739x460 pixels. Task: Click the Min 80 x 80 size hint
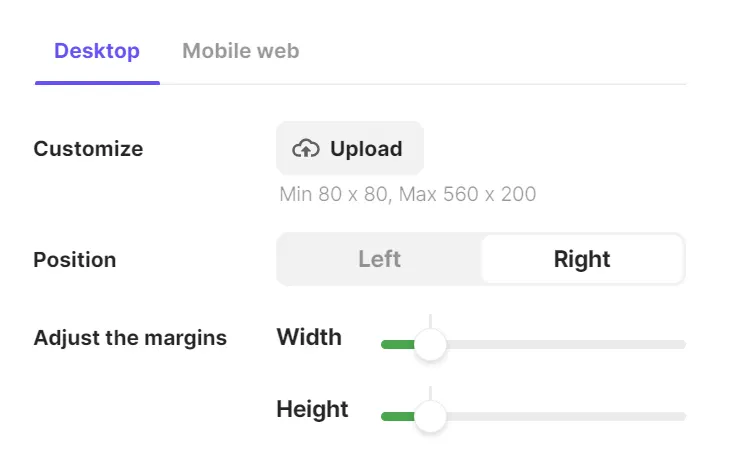tap(408, 194)
